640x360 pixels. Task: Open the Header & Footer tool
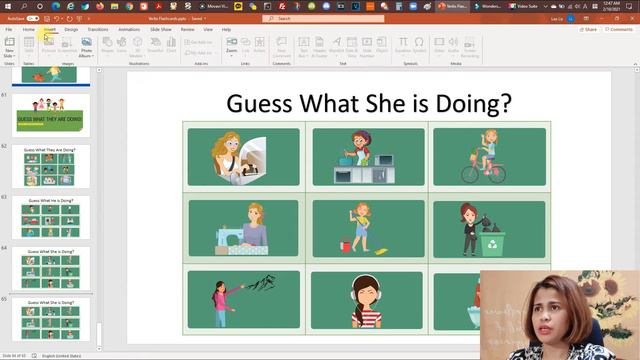pyautogui.click(x=319, y=47)
